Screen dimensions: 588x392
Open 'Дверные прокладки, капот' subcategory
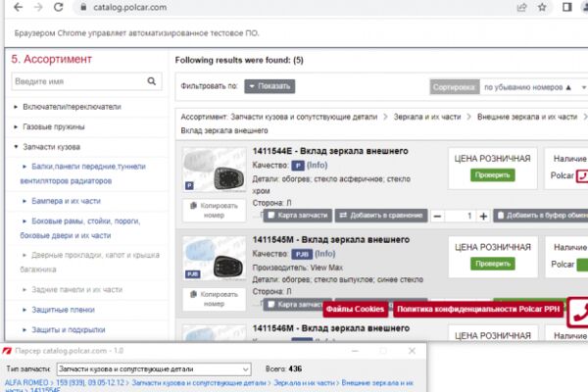[90, 263]
